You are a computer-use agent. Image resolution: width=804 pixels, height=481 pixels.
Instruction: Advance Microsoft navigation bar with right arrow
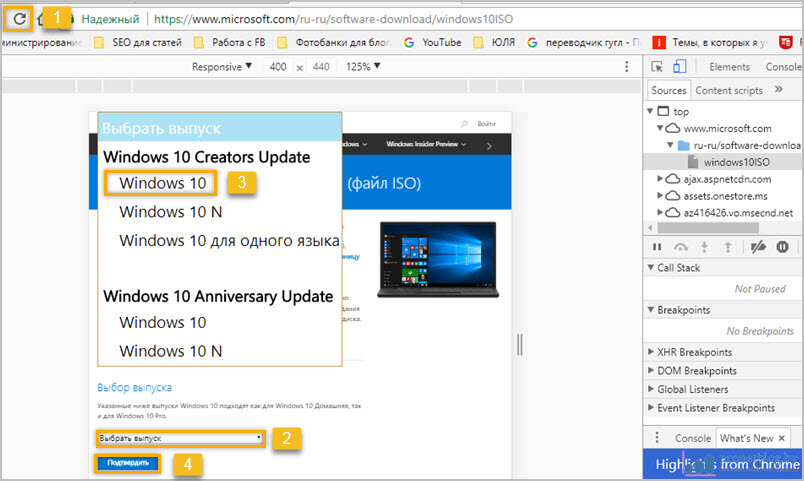tap(489, 146)
